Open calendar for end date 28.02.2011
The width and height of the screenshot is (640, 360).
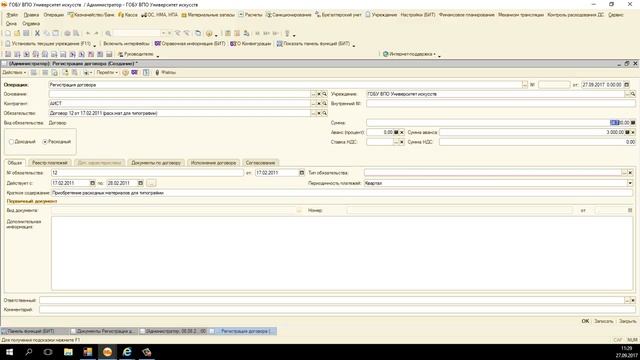click(x=140, y=183)
